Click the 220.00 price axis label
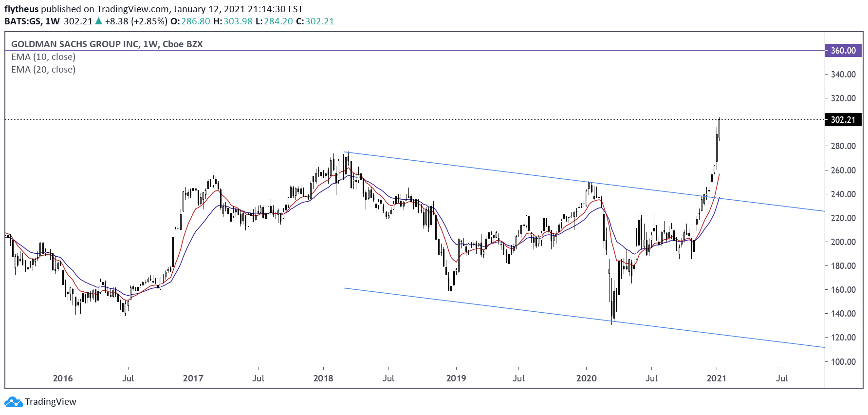This screenshot has height=415, width=868. pos(843,218)
